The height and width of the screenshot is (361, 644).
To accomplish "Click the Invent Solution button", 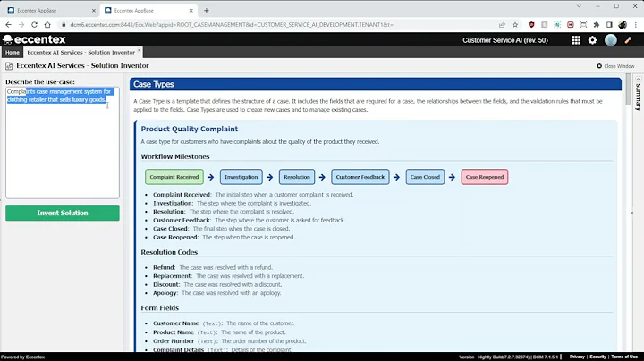I will tap(63, 213).
